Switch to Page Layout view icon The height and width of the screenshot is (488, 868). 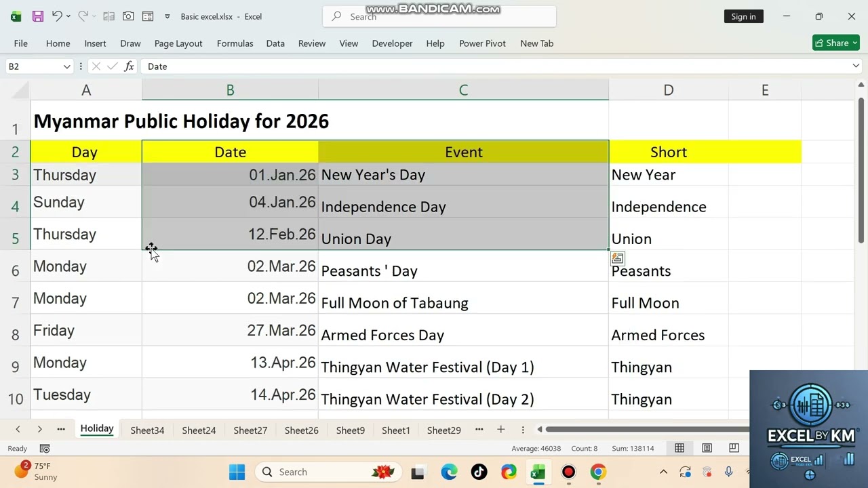click(707, 448)
